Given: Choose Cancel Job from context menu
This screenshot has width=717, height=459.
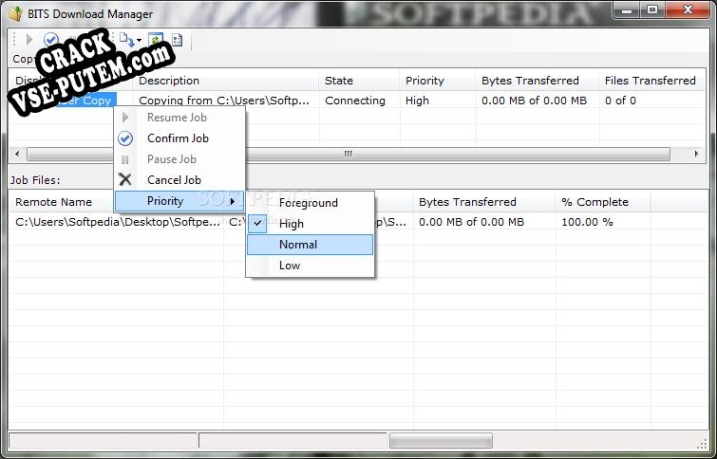Looking at the screenshot, I should (x=180, y=180).
